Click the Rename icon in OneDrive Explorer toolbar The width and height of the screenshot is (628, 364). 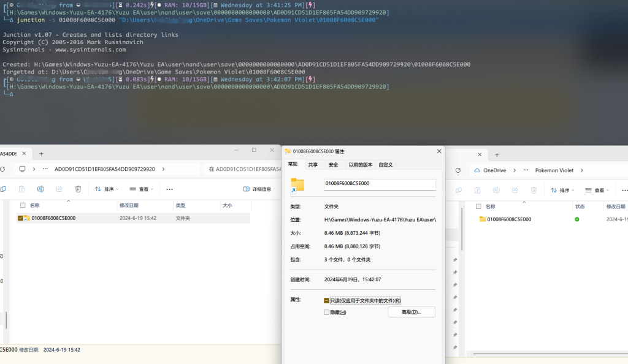496,191
